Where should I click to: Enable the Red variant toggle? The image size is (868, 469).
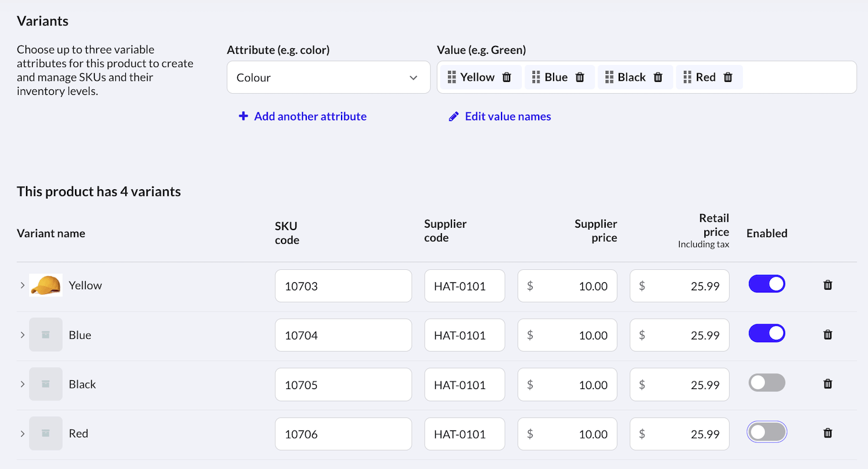pos(767,432)
